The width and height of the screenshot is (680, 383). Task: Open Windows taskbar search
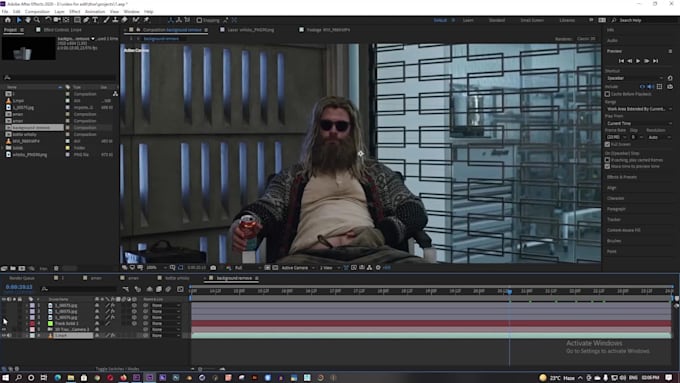click(x=19, y=378)
